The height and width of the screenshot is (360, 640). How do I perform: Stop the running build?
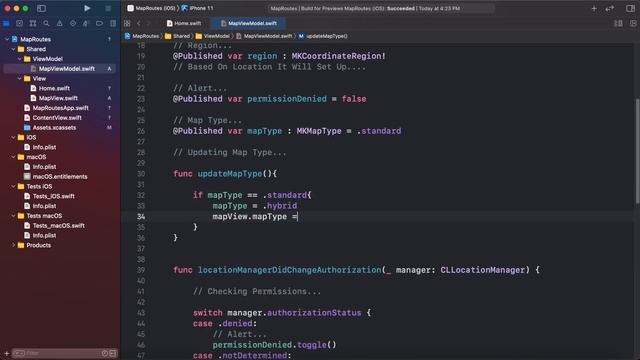[x=108, y=8]
